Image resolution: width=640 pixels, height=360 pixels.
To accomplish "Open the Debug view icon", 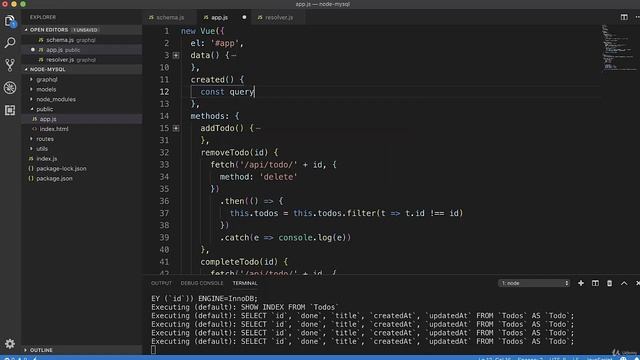I will tap(10, 87).
